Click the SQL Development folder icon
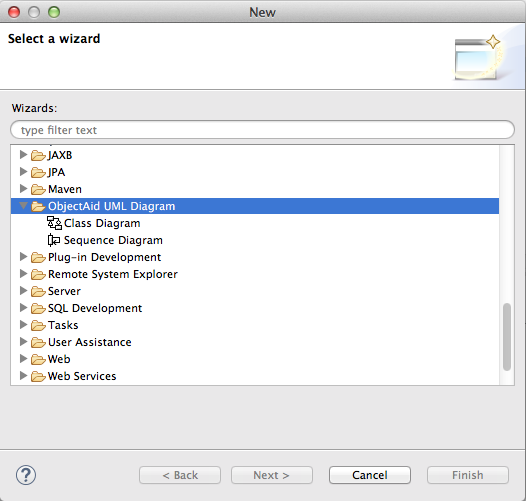The width and height of the screenshot is (526, 501). (x=38, y=308)
